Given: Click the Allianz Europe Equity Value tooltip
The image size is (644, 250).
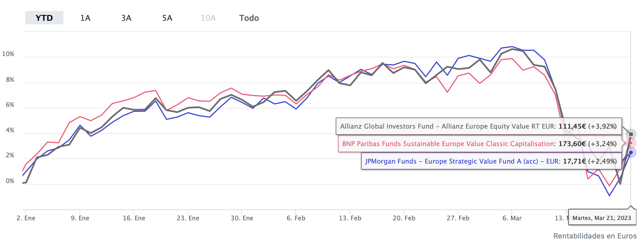Looking at the screenshot, I should (x=479, y=126).
